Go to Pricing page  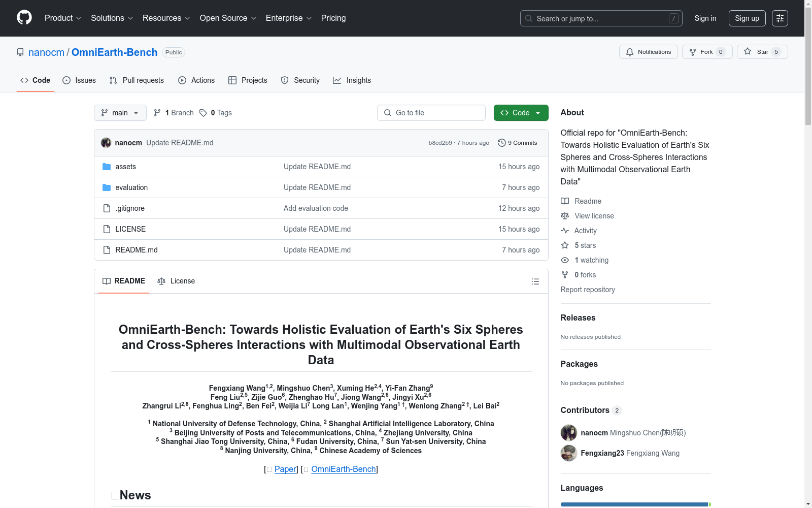333,18
